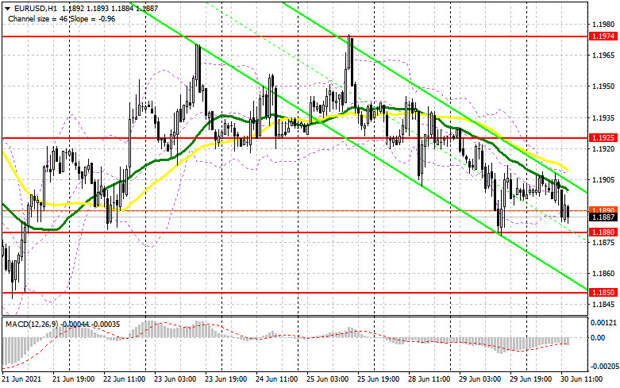Image resolution: width=620 pixels, height=388 pixels.
Task: Click the 1.1875 price scale value
Action: pyautogui.click(x=603, y=242)
